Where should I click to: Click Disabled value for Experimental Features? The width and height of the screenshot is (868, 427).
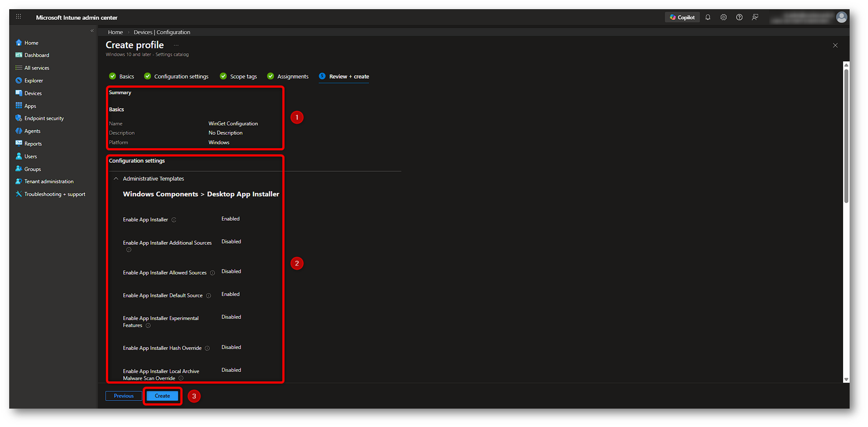(231, 317)
